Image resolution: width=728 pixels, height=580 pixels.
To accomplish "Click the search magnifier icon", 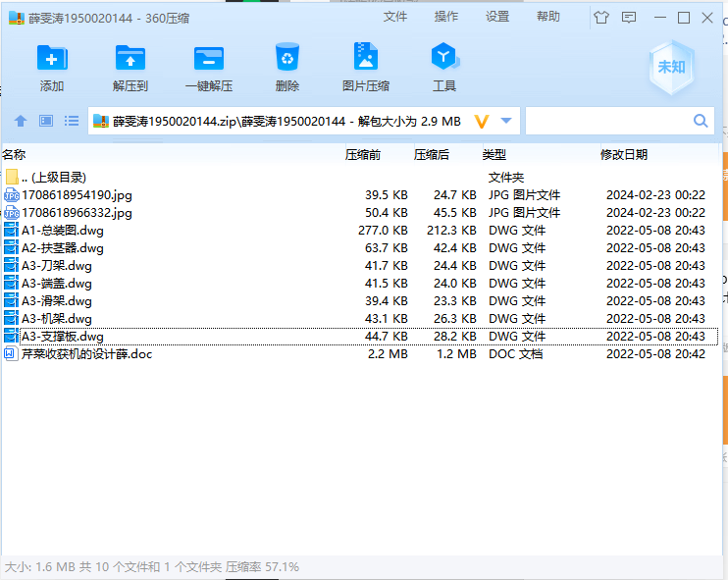I will pos(701,121).
